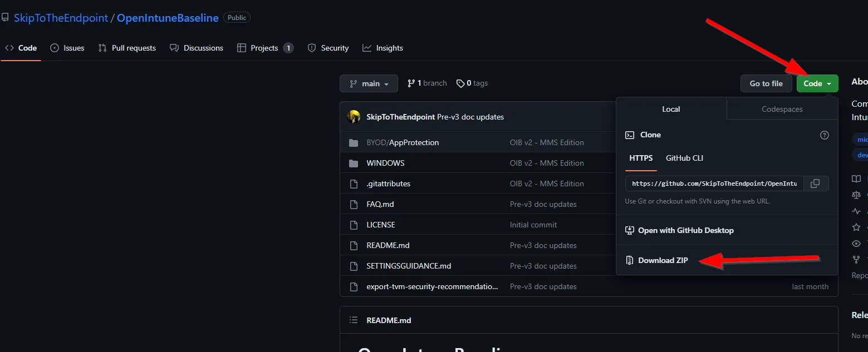Click the file icon beside LICENSE
The width and height of the screenshot is (868, 352).
click(x=353, y=225)
